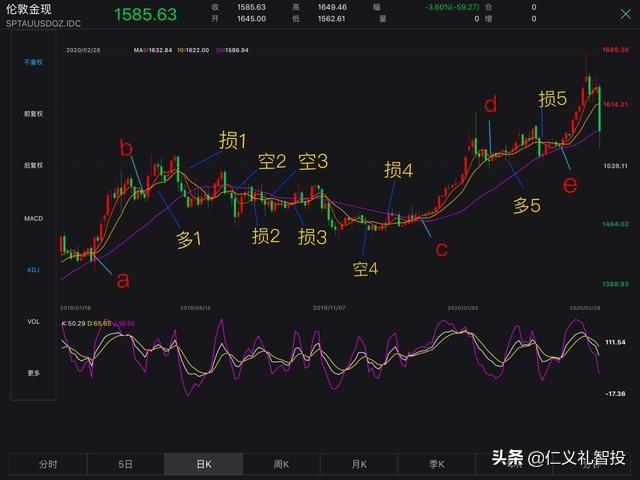
Task: Click the MA30 value 1586.94
Action: point(236,50)
